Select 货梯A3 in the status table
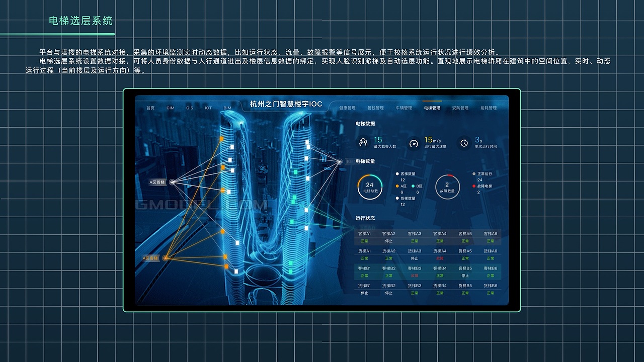 coord(415,251)
